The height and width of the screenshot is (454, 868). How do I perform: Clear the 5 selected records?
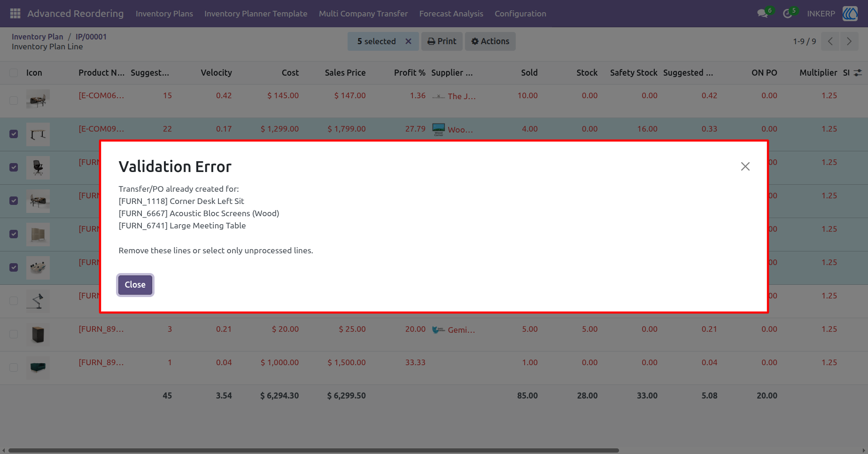[408, 41]
